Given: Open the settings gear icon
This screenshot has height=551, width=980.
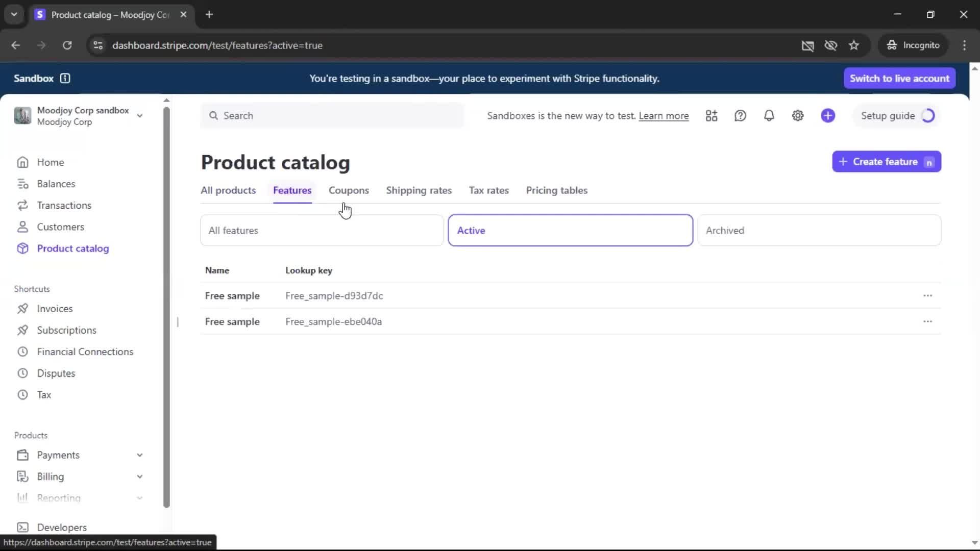Looking at the screenshot, I should tap(798, 116).
